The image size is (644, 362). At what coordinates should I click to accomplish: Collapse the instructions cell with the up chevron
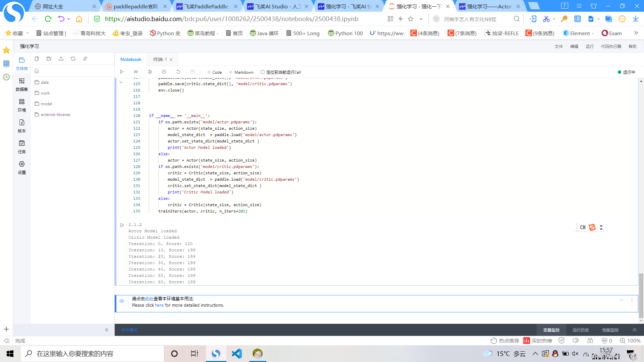(622, 300)
